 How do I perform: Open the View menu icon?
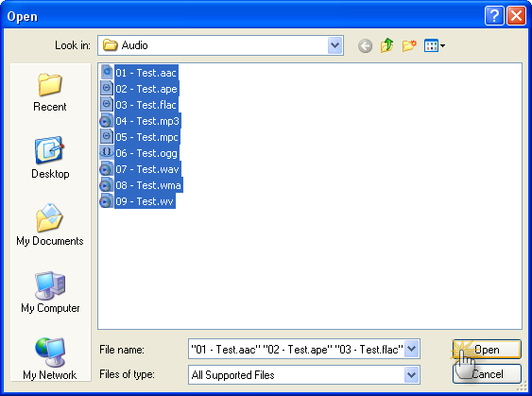[435, 45]
